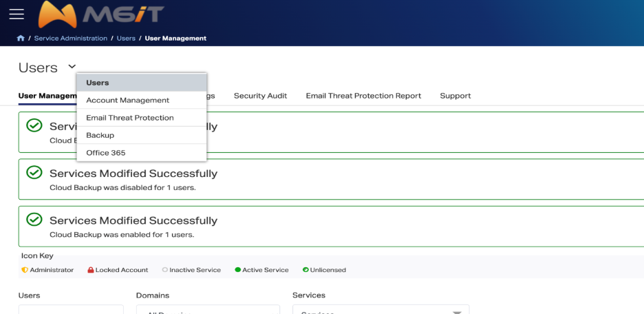Open the Domains dropdown
Screen dimensions: 644x314
coord(208,309)
